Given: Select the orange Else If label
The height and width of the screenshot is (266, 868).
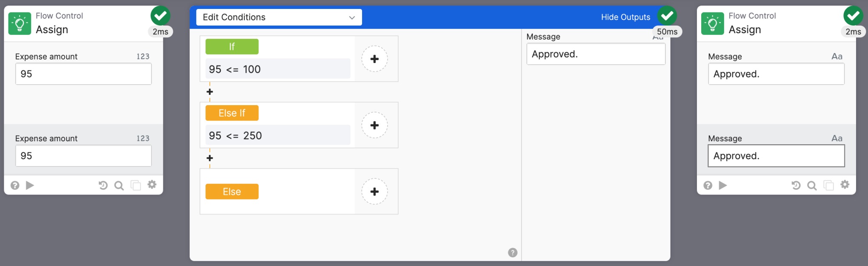Looking at the screenshot, I should (x=232, y=113).
